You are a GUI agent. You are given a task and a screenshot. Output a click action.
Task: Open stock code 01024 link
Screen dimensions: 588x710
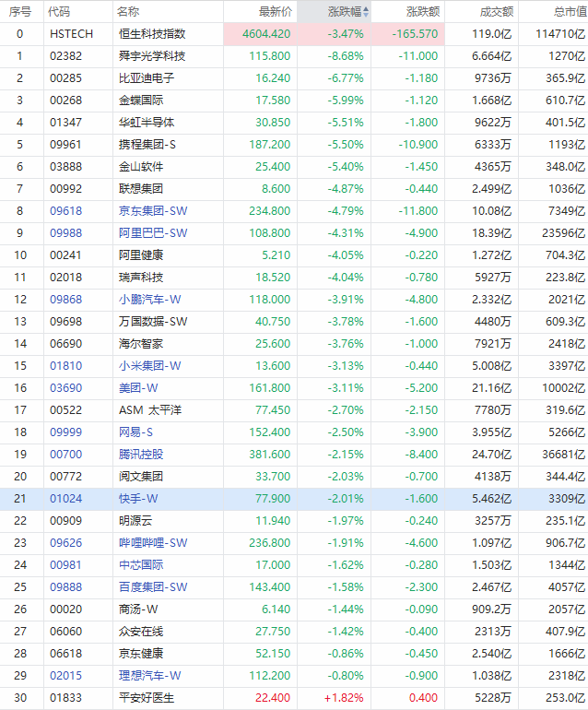(x=66, y=499)
